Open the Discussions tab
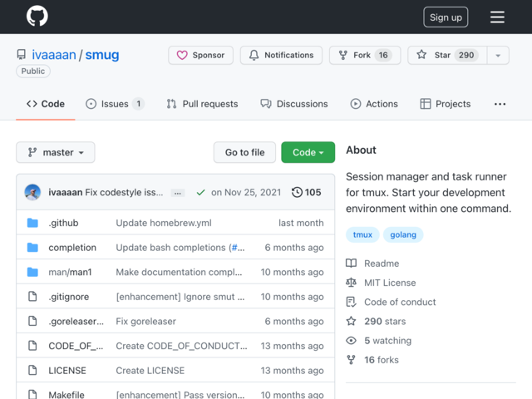 tap(293, 104)
